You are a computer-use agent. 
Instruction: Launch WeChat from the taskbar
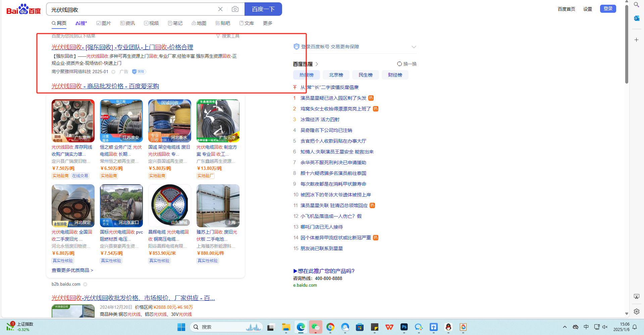point(316,327)
